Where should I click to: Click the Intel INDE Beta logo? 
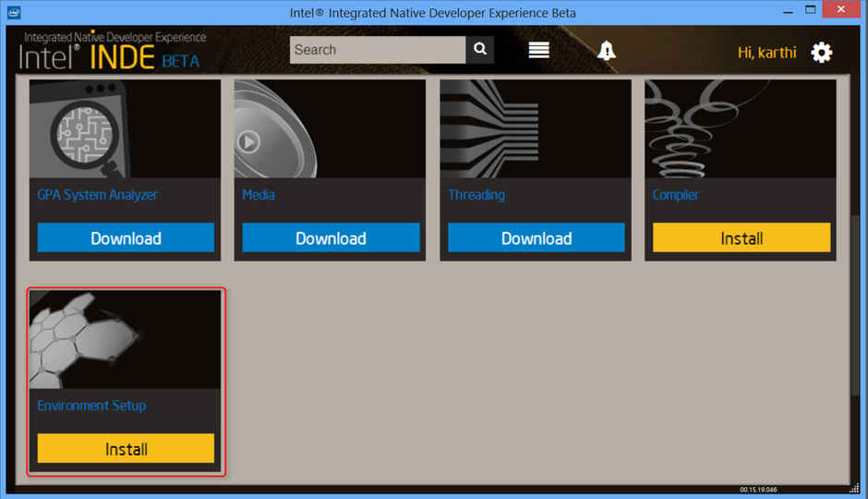tap(113, 51)
